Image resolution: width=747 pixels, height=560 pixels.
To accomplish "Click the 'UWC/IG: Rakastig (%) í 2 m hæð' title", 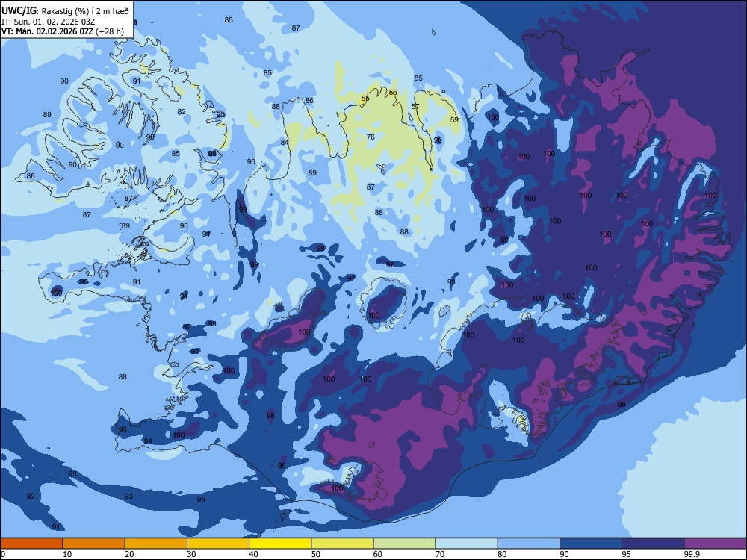I will pos(65,10).
